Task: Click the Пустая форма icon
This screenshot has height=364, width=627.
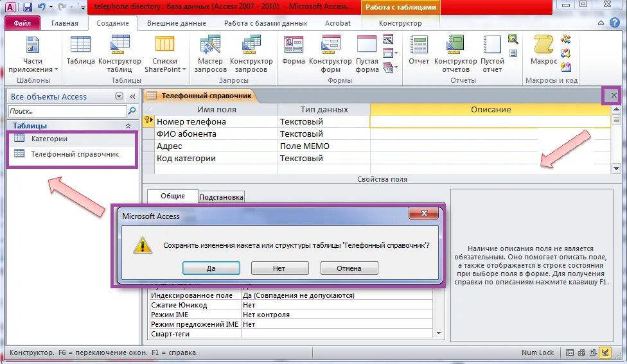Action: coord(367,55)
